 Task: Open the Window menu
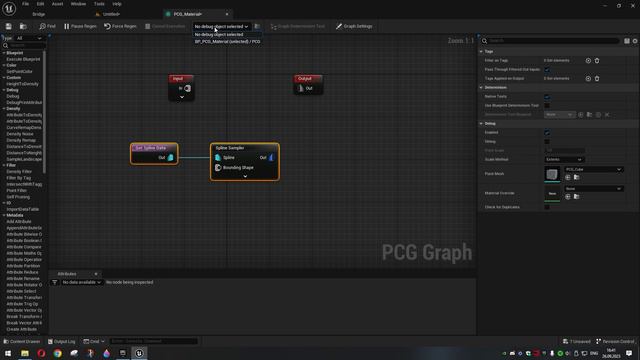(x=78, y=4)
